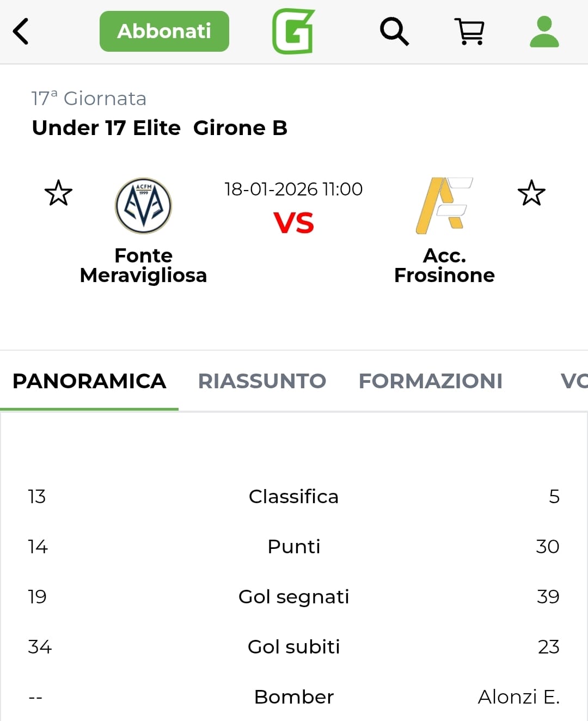Viewport: 588px width, 721px height.
Task: Open the green G logo home
Action: tap(293, 31)
